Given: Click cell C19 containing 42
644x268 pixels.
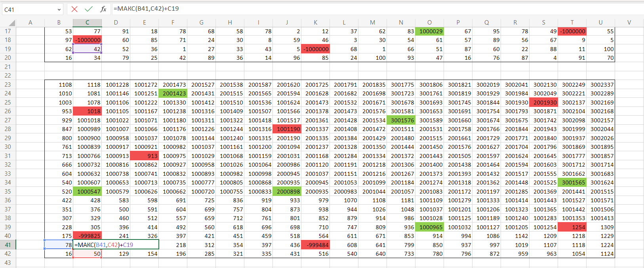Looking at the screenshot, I should click(x=87, y=49).
